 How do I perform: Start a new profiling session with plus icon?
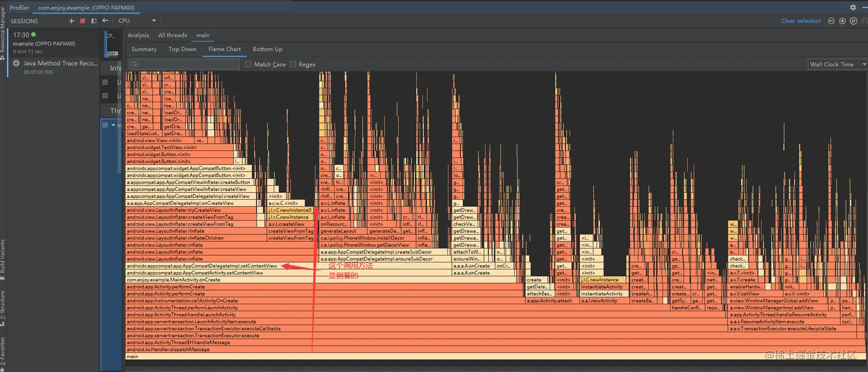point(71,21)
